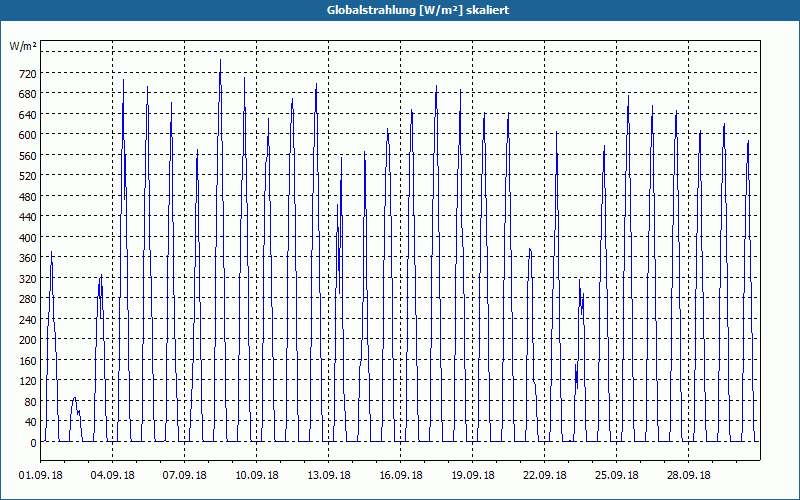The image size is (800, 500).
Task: Click the W/m² unit label
Action: [23, 46]
